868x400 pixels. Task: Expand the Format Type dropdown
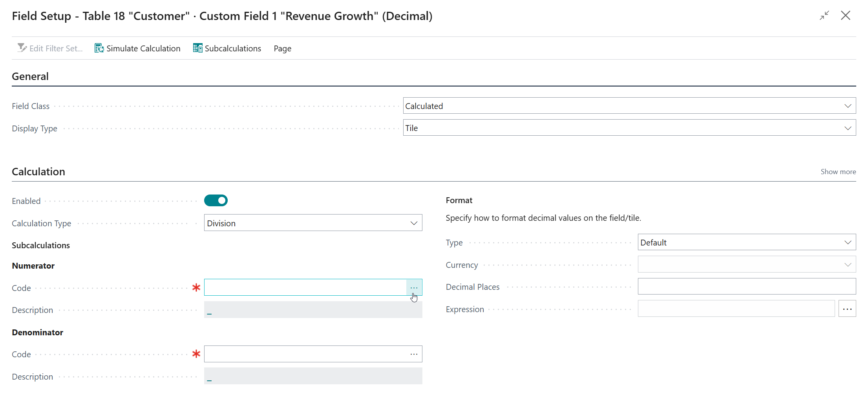pos(848,242)
